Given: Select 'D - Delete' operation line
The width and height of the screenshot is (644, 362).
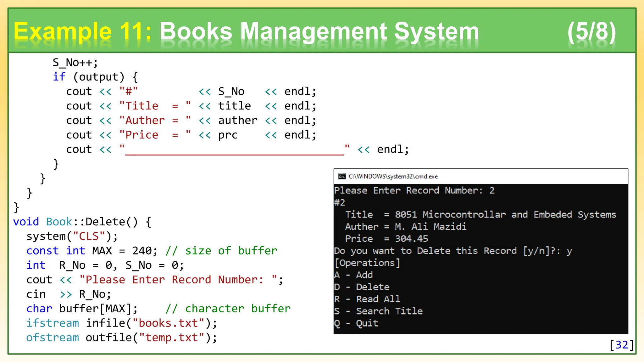Looking at the screenshot, I should [362, 287].
